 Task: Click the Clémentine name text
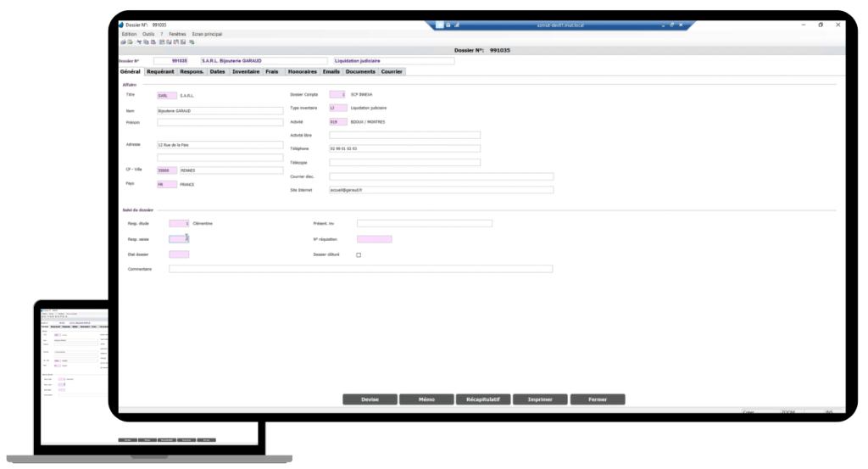pos(203,223)
